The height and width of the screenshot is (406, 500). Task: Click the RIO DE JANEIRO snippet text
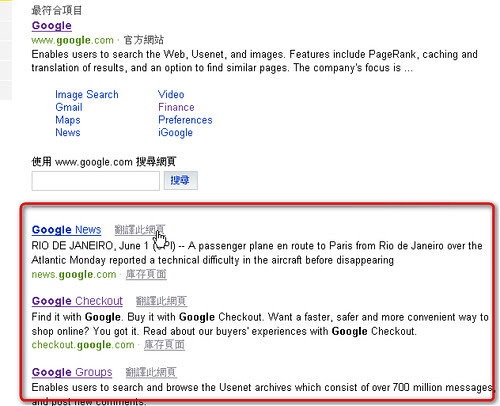click(x=257, y=253)
